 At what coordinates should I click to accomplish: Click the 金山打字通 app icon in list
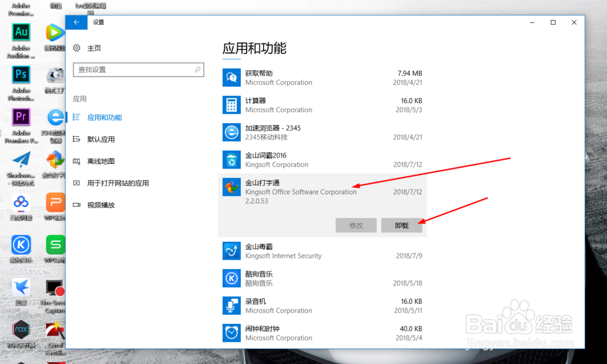[231, 187]
